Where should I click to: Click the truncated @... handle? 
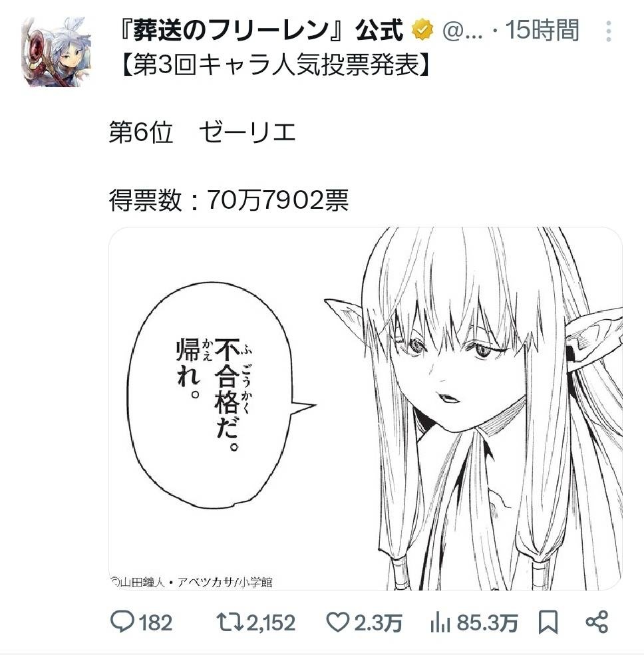point(462,31)
